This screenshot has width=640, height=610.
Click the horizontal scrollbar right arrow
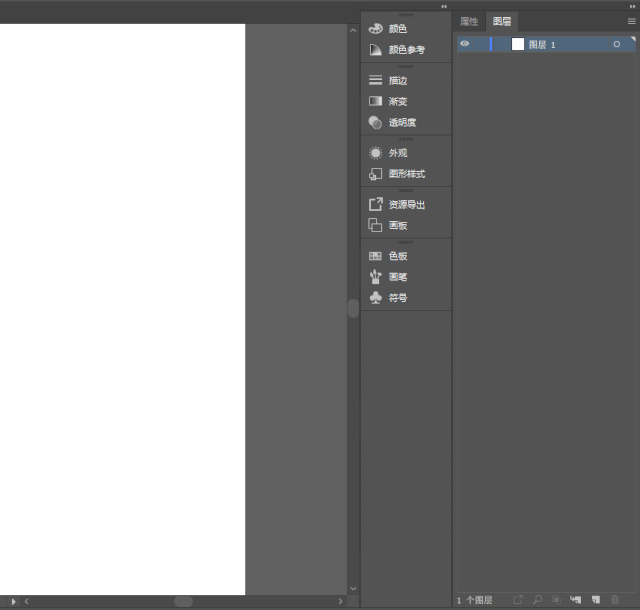tap(340, 601)
